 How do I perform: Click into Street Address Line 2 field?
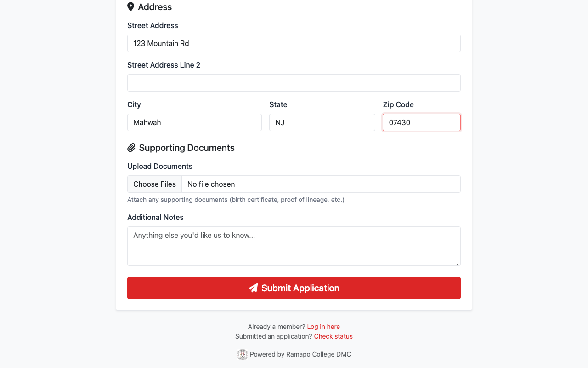click(294, 83)
